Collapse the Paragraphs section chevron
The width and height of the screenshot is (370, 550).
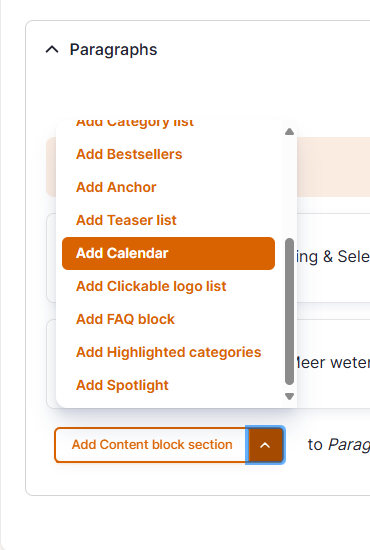point(52,49)
